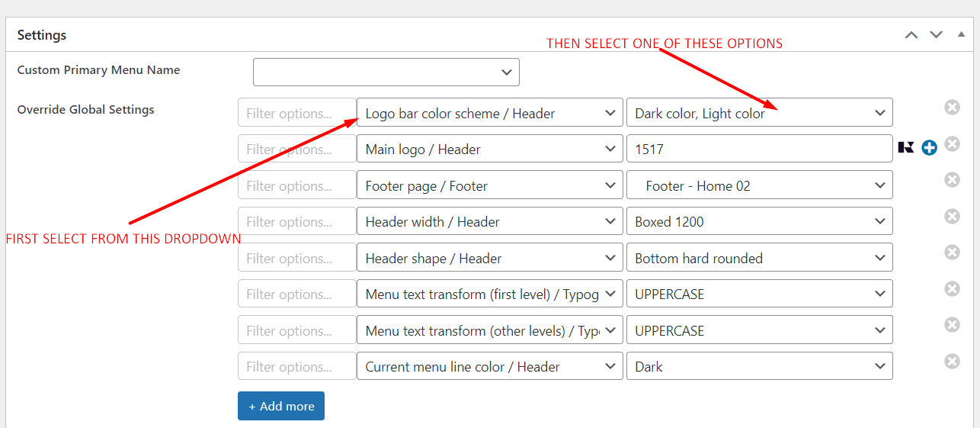Open Header shape / Header dropdown
Viewport: 980px width, 428px height.
[x=490, y=258]
